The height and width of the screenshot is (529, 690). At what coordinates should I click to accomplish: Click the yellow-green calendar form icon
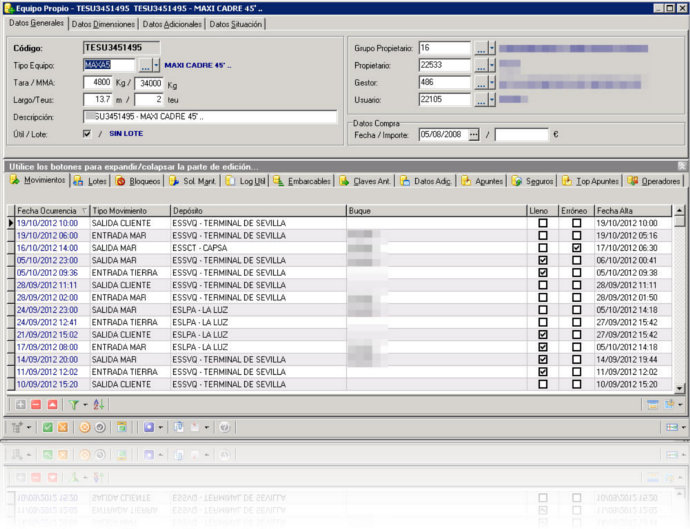[x=121, y=427]
